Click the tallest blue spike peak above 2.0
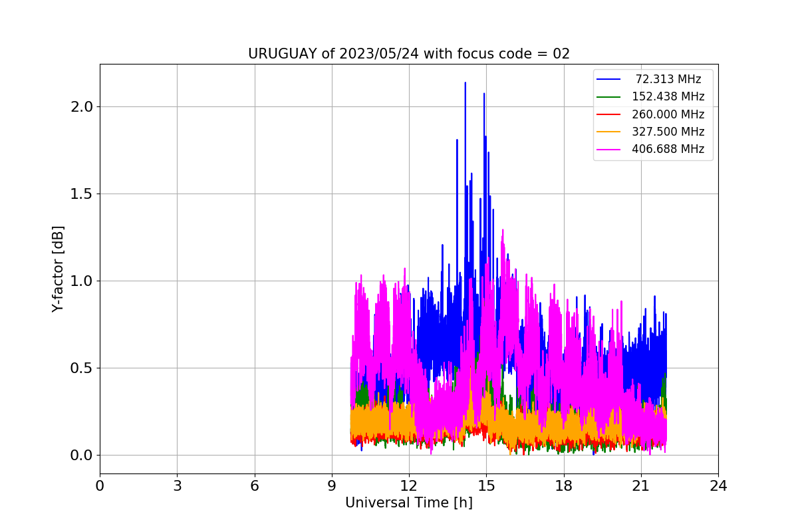The image size is (798, 532). [x=465, y=83]
